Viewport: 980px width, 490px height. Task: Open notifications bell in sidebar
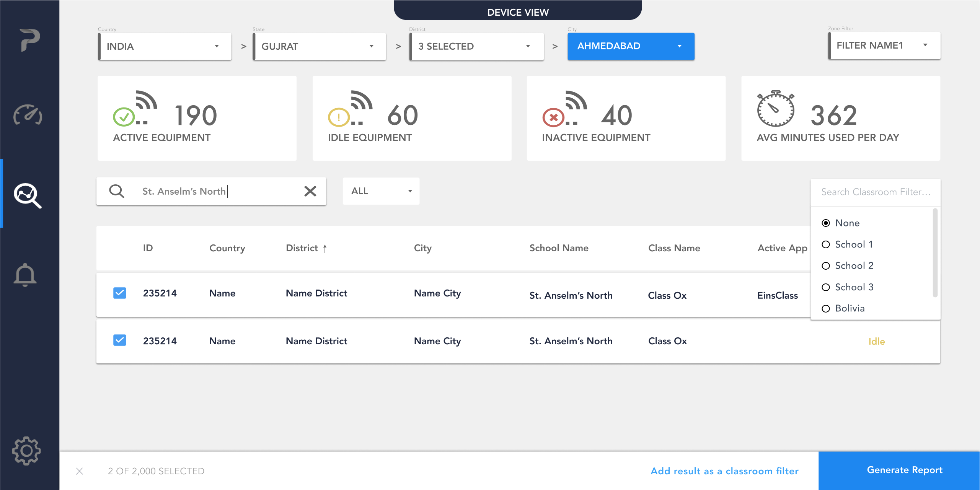tap(25, 275)
